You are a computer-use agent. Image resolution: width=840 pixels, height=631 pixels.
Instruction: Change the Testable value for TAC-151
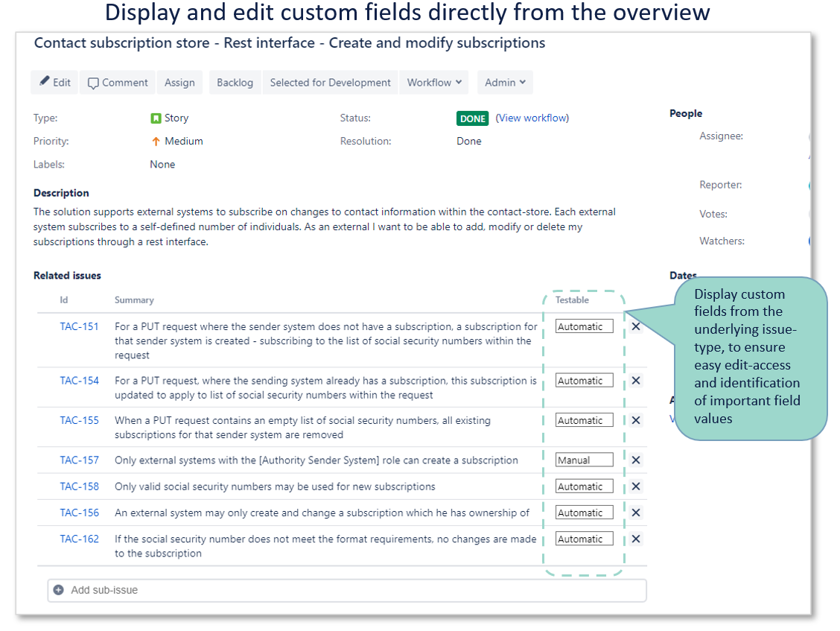[x=585, y=326]
